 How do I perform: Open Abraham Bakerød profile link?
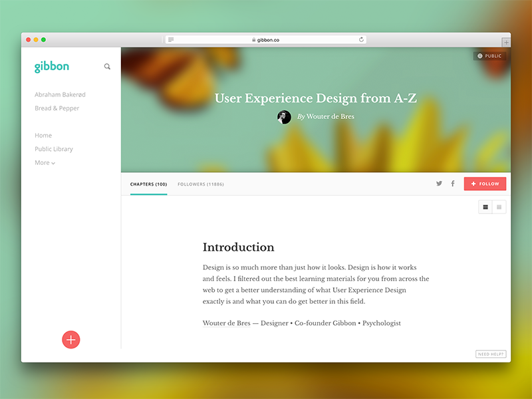tap(60, 94)
